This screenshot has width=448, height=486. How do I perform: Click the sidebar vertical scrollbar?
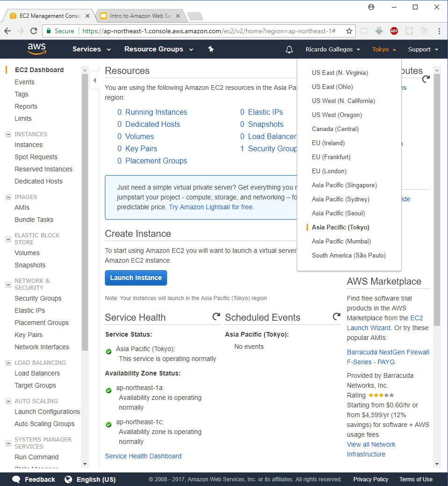pyautogui.click(x=85, y=212)
